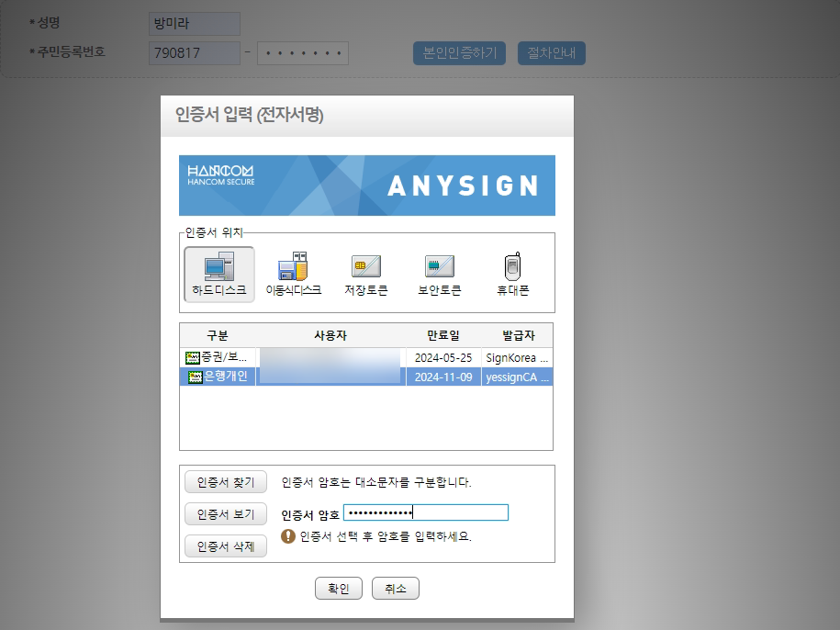Open 인증서 보기 to view certificate
This screenshot has height=630, width=840.
226,514
